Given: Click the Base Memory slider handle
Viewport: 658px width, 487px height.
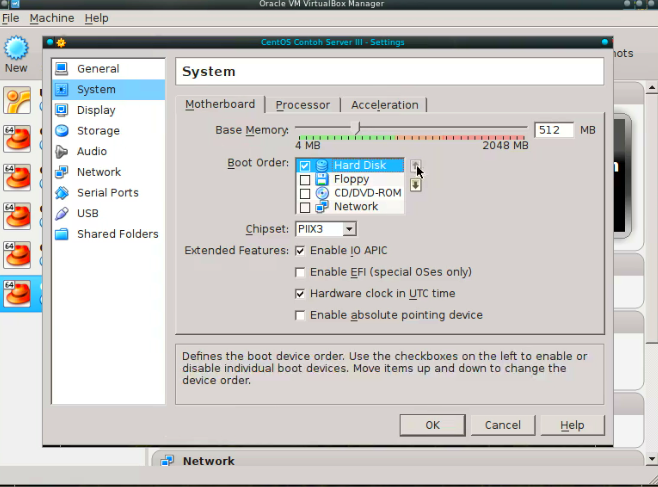Looking at the screenshot, I should [357, 128].
